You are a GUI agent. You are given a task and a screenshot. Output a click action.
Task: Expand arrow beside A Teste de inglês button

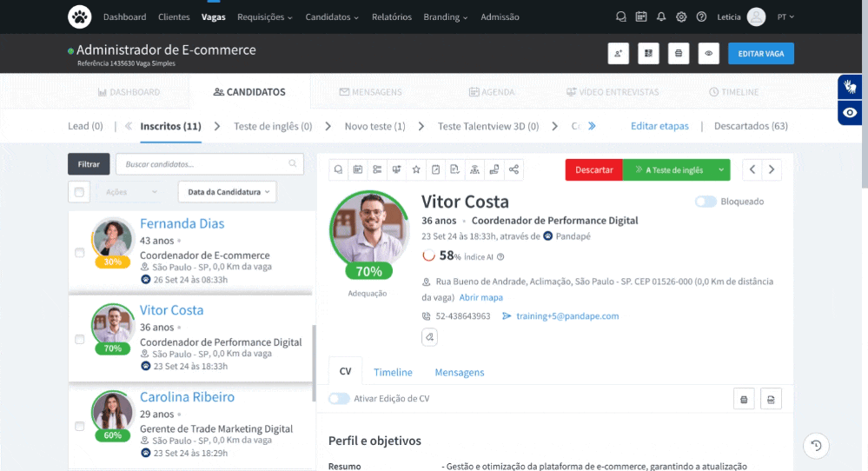point(720,170)
